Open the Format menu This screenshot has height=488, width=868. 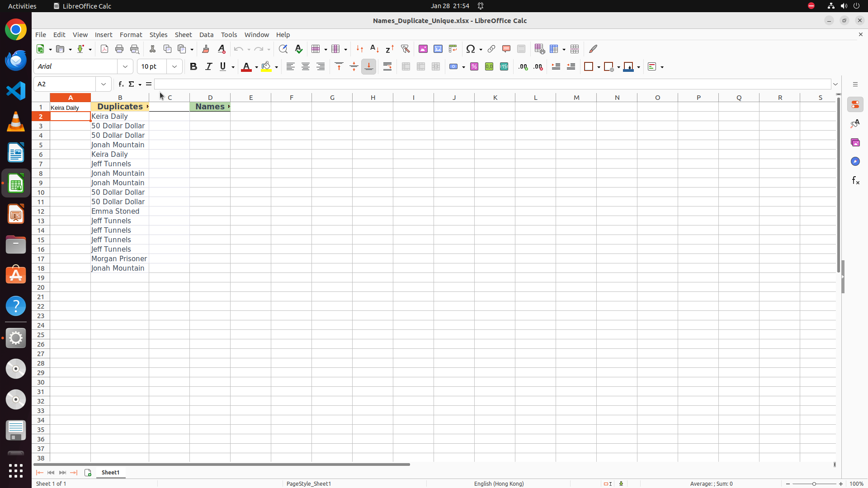(131, 35)
